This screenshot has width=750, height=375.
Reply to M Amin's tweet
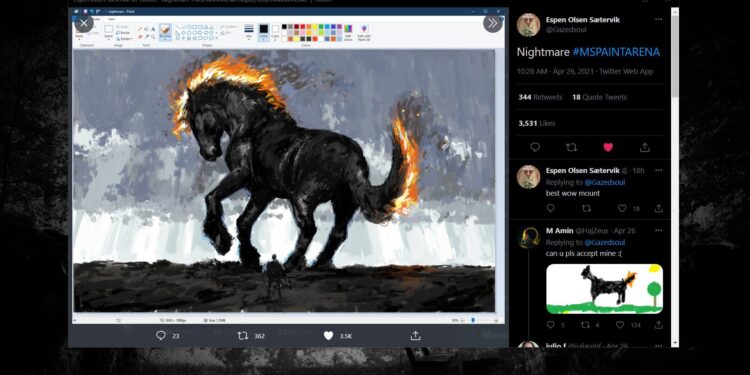(551, 325)
